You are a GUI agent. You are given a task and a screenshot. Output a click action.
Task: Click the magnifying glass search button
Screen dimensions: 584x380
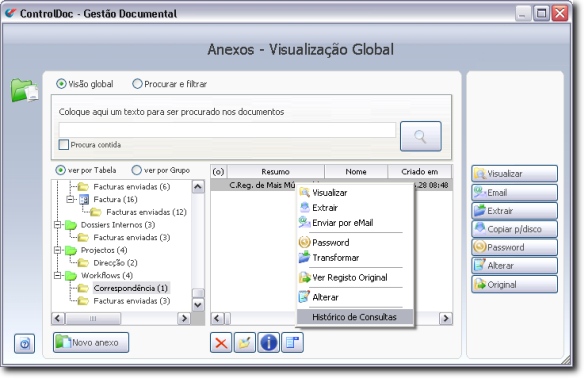(x=420, y=136)
